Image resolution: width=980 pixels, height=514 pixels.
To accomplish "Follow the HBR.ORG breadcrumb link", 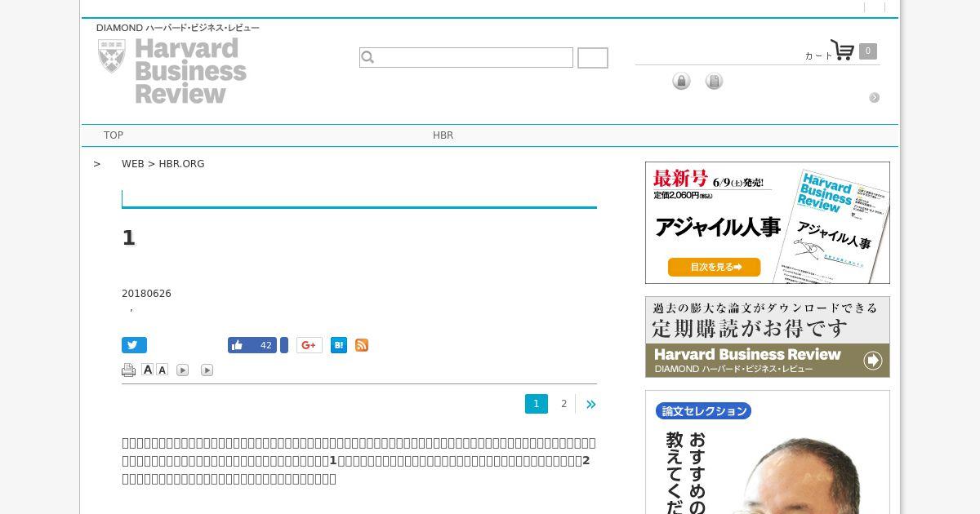I will pyautogui.click(x=181, y=164).
